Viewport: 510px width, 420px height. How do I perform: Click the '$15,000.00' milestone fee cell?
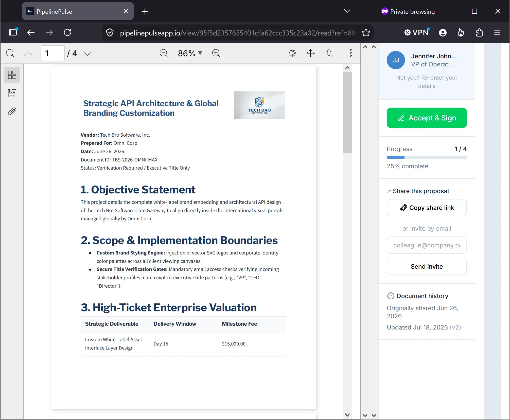coord(234,344)
